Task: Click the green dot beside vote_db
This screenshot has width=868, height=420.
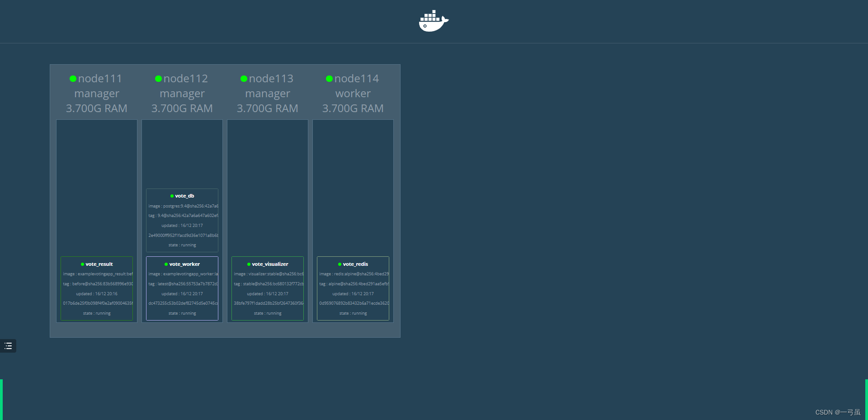Action: 171,196
